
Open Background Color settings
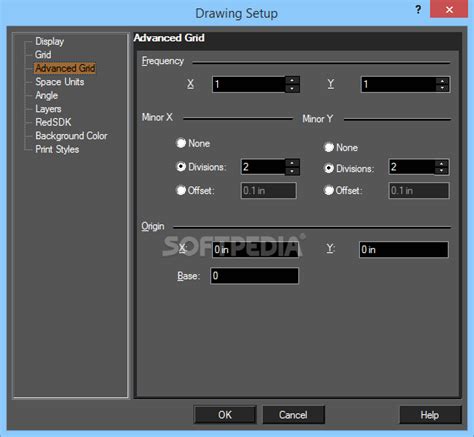pyautogui.click(x=71, y=136)
